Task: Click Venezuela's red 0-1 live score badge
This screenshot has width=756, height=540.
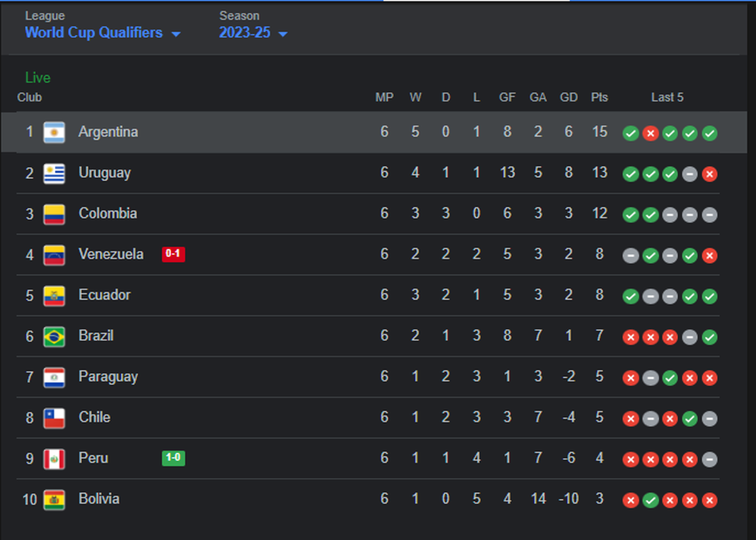Action: [x=173, y=255]
